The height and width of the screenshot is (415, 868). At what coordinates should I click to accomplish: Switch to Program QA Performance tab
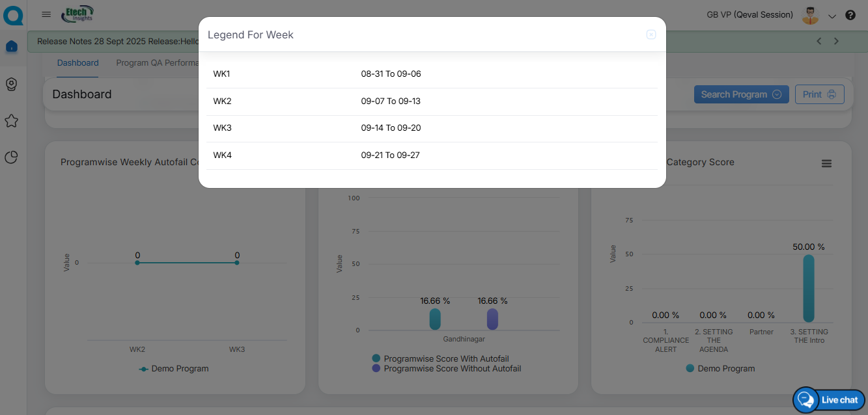click(157, 63)
